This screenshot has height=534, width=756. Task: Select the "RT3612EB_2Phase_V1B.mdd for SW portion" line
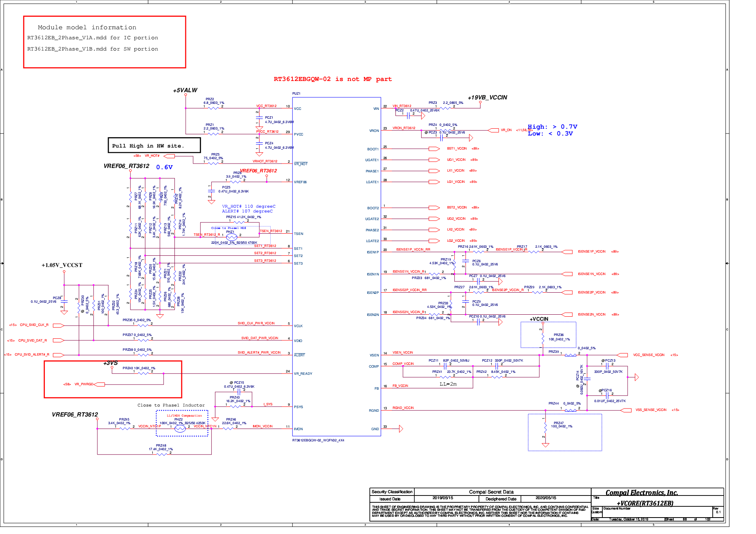[93, 49]
